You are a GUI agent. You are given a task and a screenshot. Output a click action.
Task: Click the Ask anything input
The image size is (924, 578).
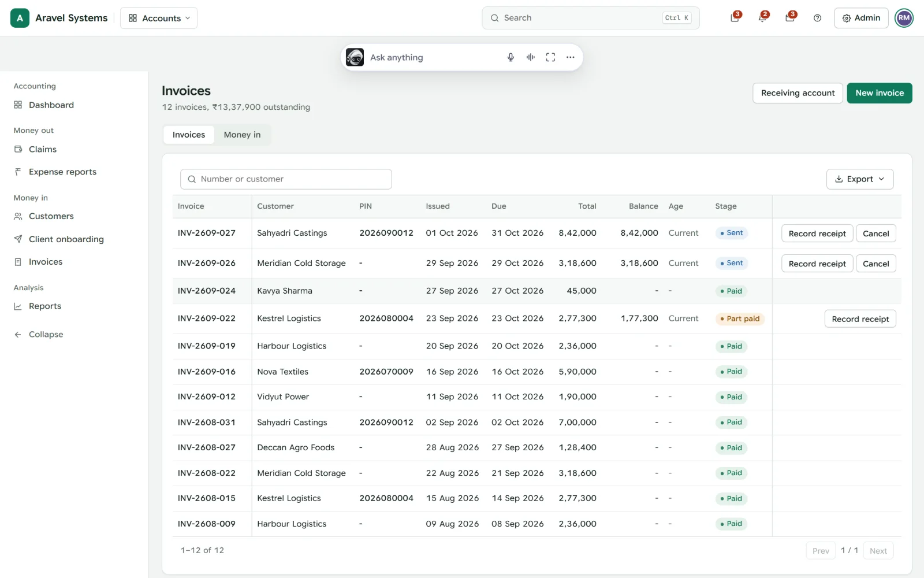click(433, 57)
